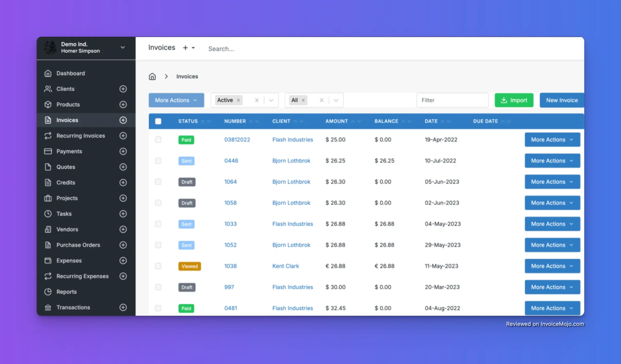Select the checkbox for invoice 1038
Screen dimensions: 621x364
(x=158, y=266)
